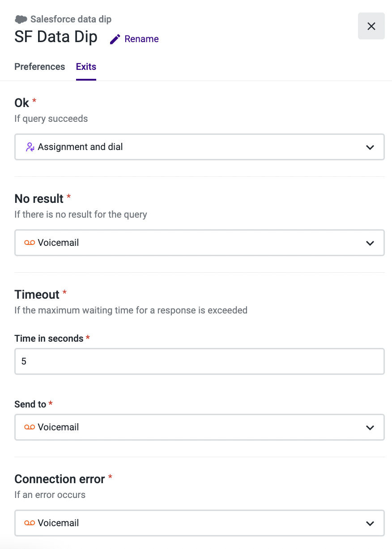This screenshot has width=392, height=549.
Task: Click the Assignment and dial selection text
Action: pos(80,147)
